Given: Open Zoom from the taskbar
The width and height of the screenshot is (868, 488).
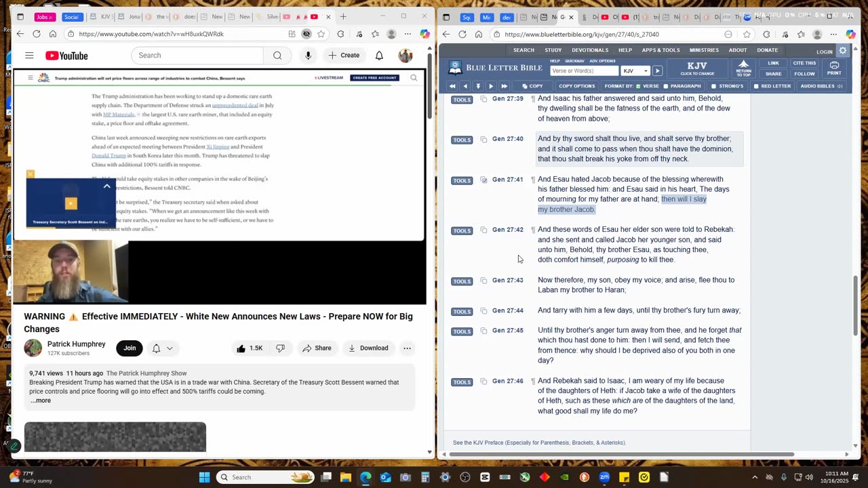Looking at the screenshot, I should pos(604,477).
